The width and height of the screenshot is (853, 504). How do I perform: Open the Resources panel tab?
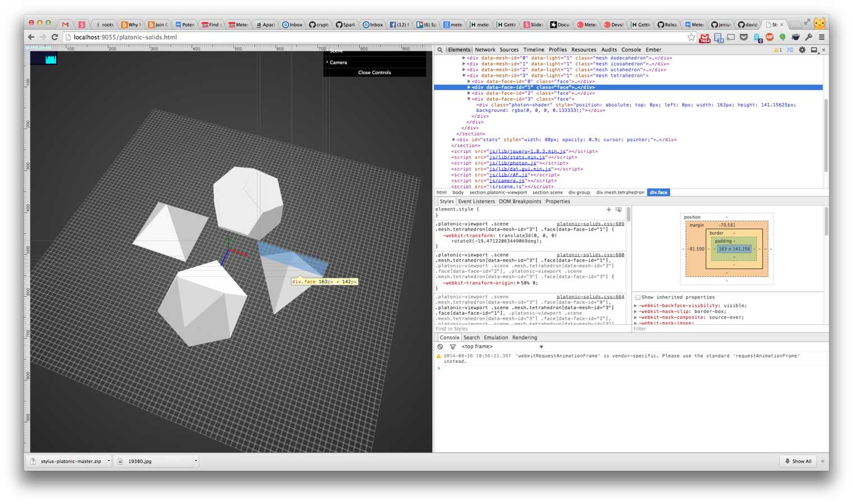click(x=583, y=50)
